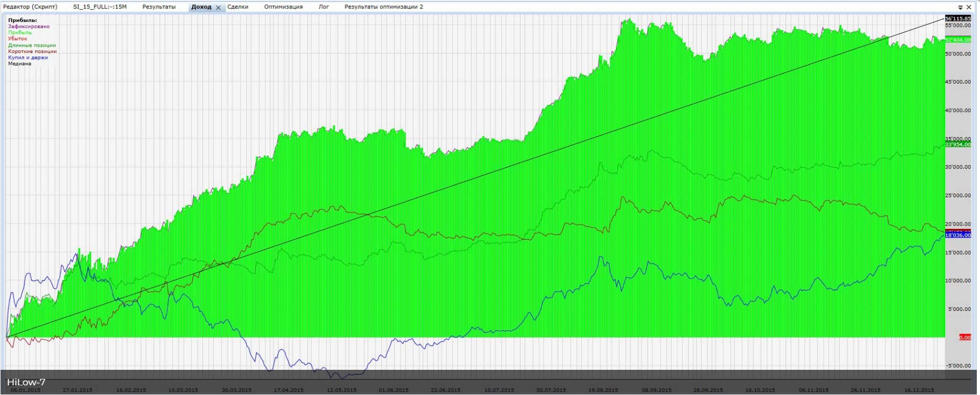The image size is (980, 395).
Task: Click the Зафиксировано legend entry
Action: [x=29, y=26]
